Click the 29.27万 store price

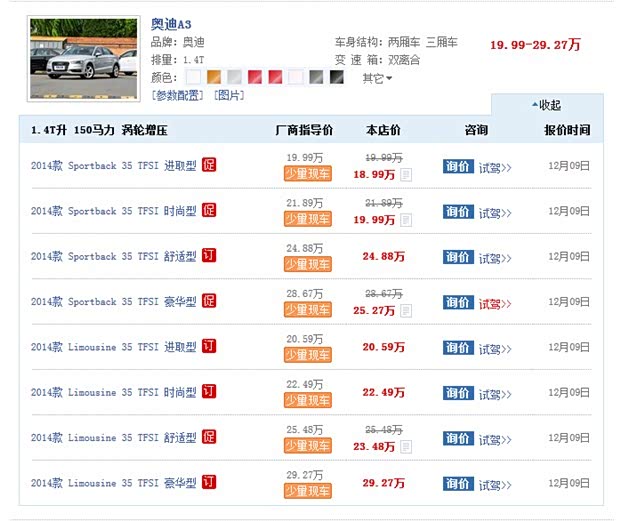tap(384, 483)
